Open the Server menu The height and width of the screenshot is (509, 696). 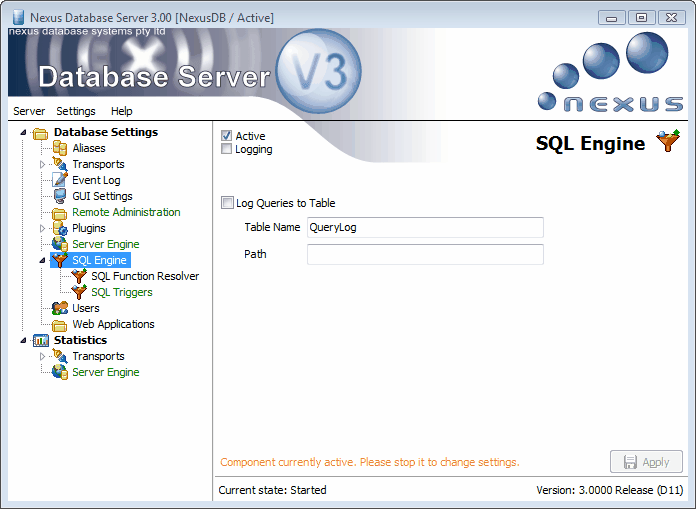click(x=29, y=111)
